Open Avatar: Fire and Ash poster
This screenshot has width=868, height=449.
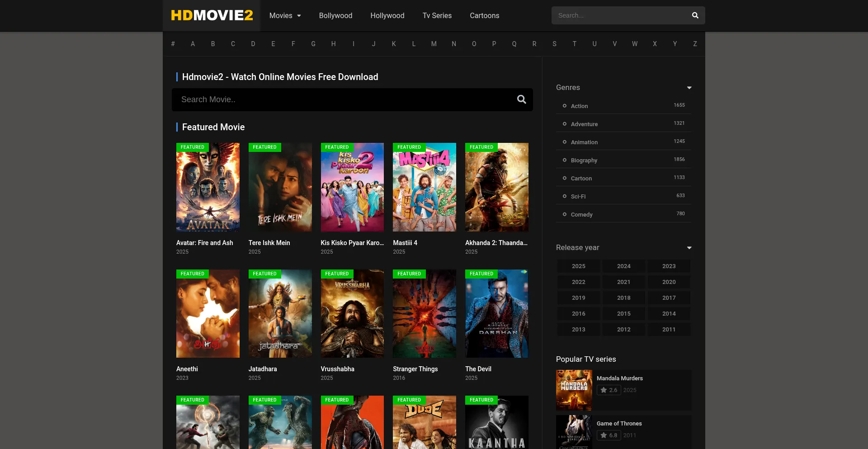pyautogui.click(x=208, y=187)
